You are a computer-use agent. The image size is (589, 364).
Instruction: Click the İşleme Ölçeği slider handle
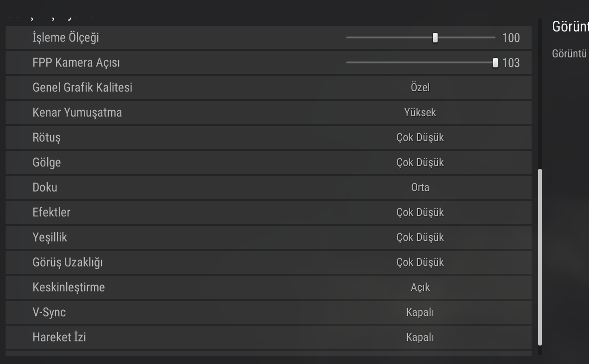coord(435,38)
